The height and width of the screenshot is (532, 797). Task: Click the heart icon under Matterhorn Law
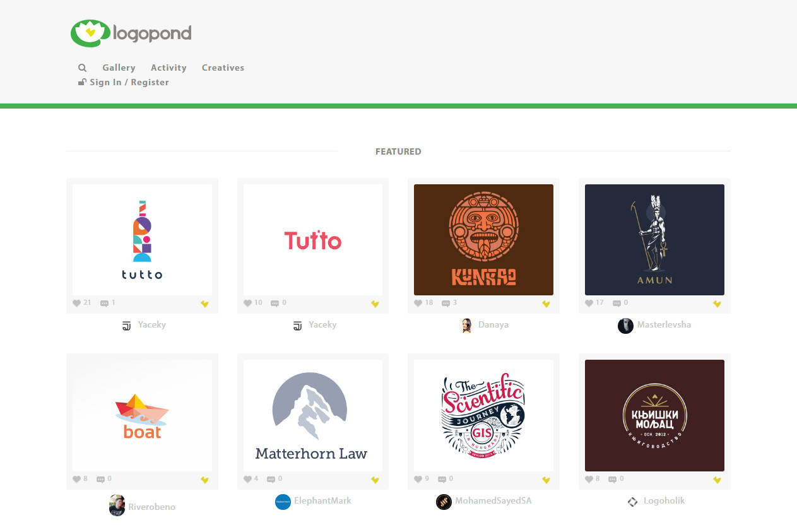pyautogui.click(x=248, y=479)
